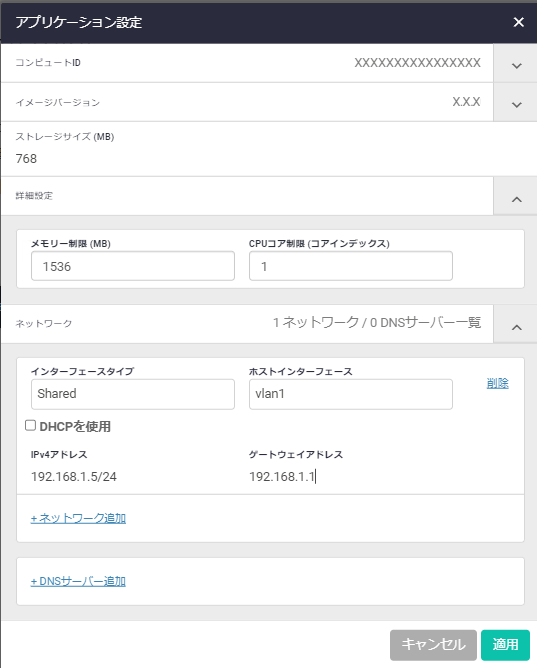The image size is (537, 668).
Task: Collapse the ネットワーク section chevron
Action: pos(516,327)
